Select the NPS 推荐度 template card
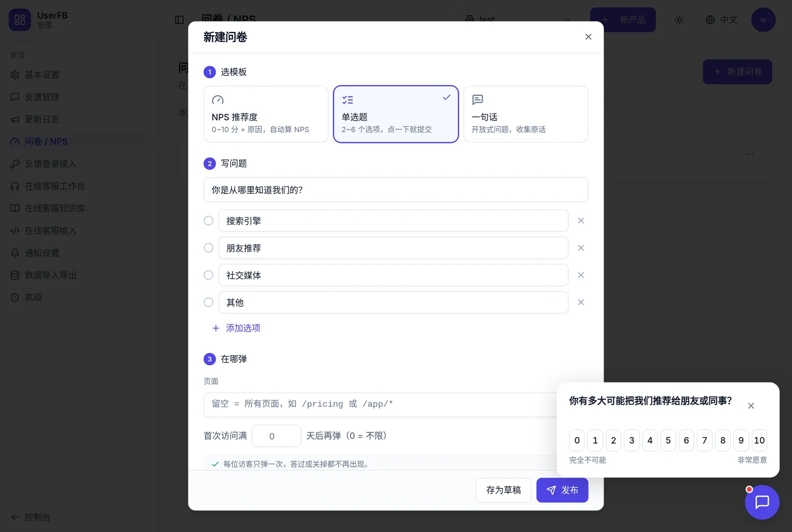 point(266,114)
